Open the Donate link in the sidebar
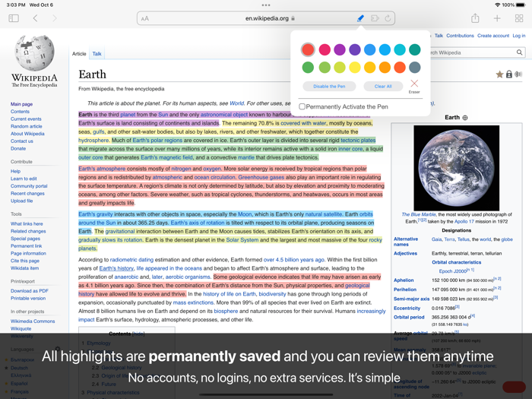The image size is (532, 399). tap(18, 149)
